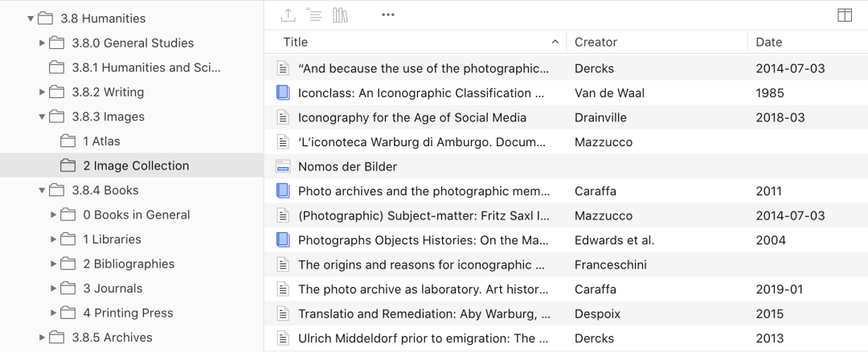The height and width of the screenshot is (352, 868).
Task: Open the three-dots more actions menu
Action: (388, 14)
